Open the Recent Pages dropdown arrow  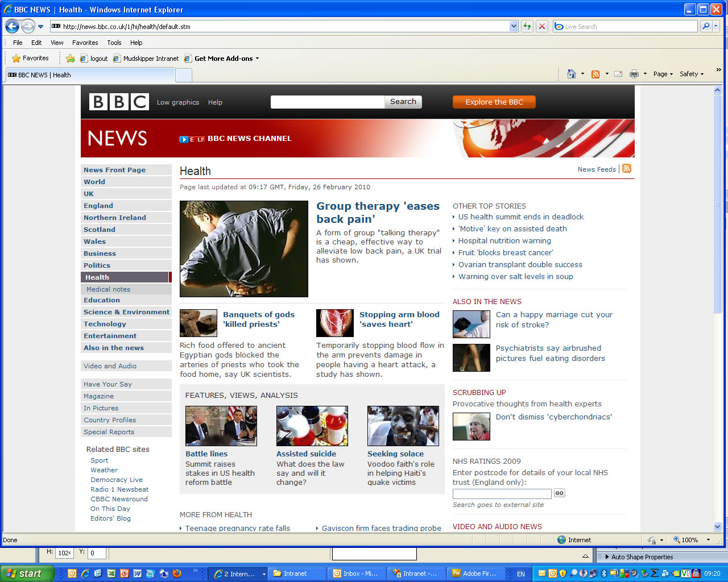pos(40,27)
